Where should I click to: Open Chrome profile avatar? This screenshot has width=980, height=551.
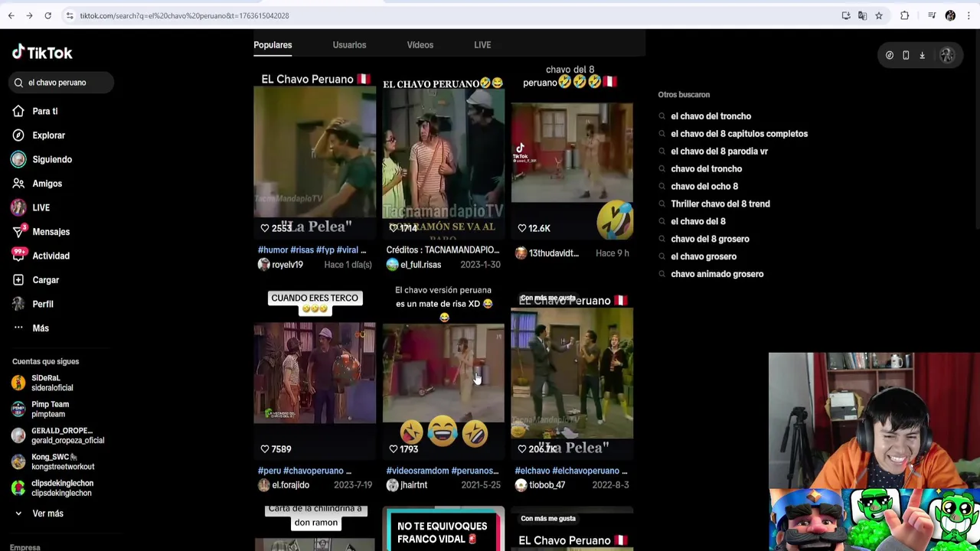[950, 15]
